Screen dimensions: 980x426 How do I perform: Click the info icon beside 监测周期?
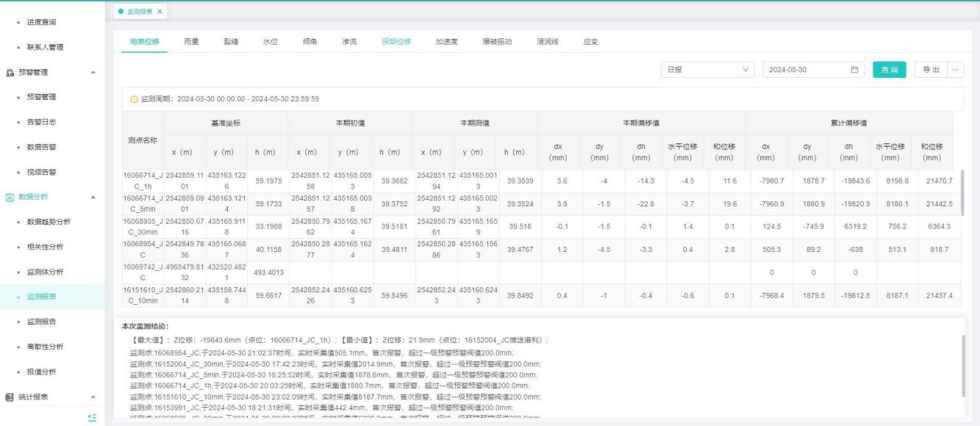click(x=134, y=98)
